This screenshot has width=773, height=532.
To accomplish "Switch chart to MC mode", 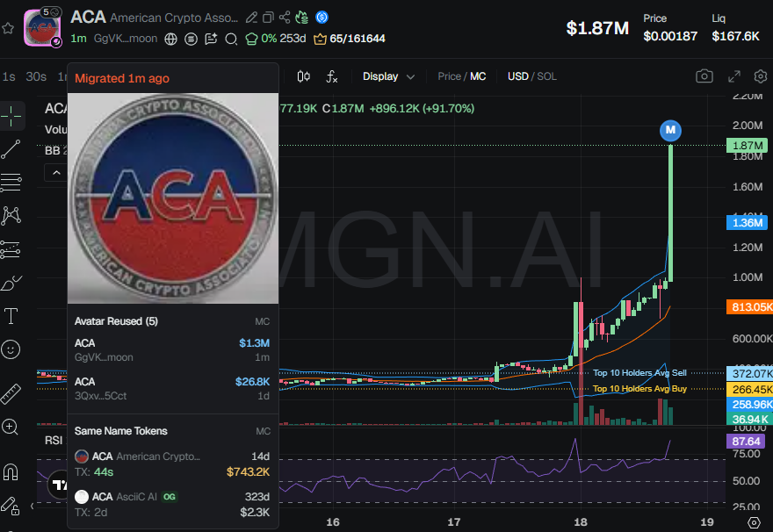I will tap(478, 76).
